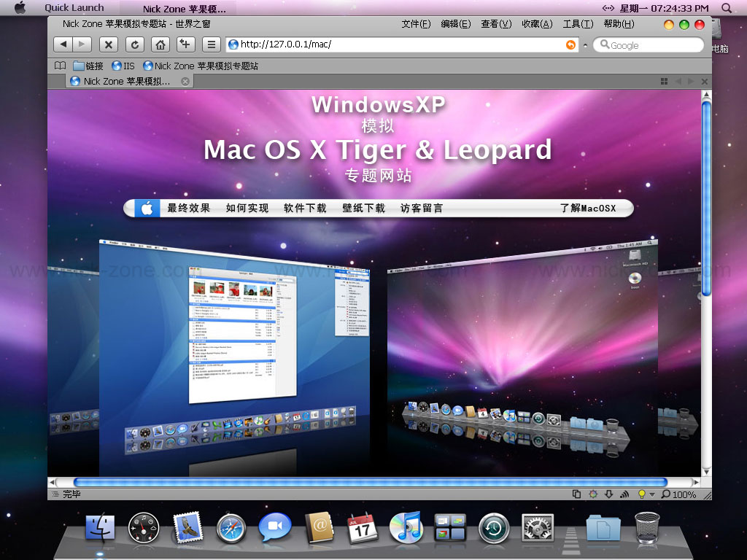747x560 pixels.
Task: Open the 收藏(A) menu
Action: pos(538,24)
